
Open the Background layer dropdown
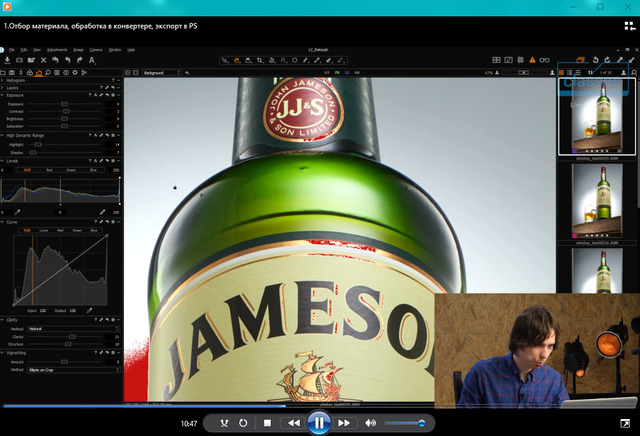click(x=160, y=73)
